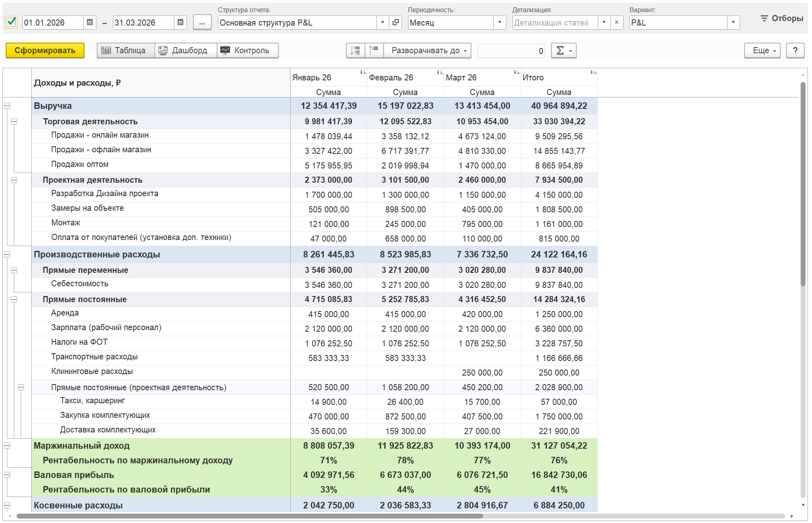Open calendar for start date 01.01.2026
Screen dimensions: 812x523
(90, 22)
